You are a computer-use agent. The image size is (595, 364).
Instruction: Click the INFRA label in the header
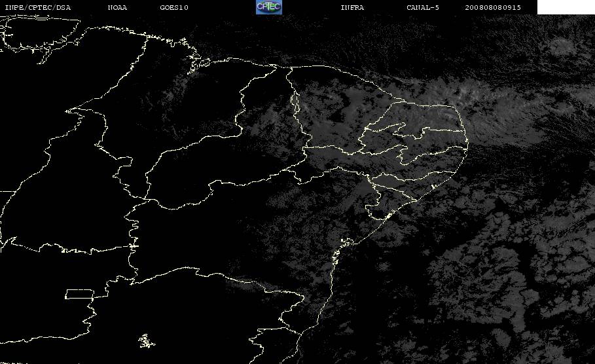pyautogui.click(x=352, y=8)
